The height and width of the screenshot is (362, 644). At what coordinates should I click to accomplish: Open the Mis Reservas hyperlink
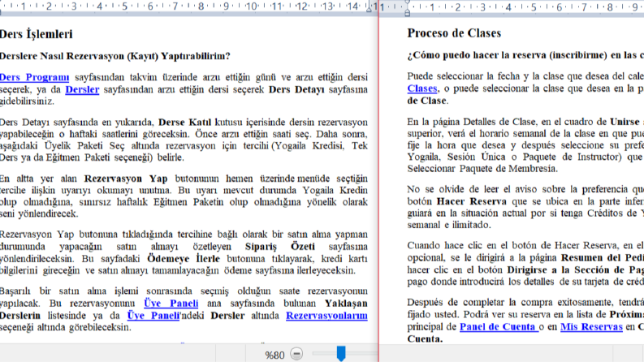[x=591, y=327]
